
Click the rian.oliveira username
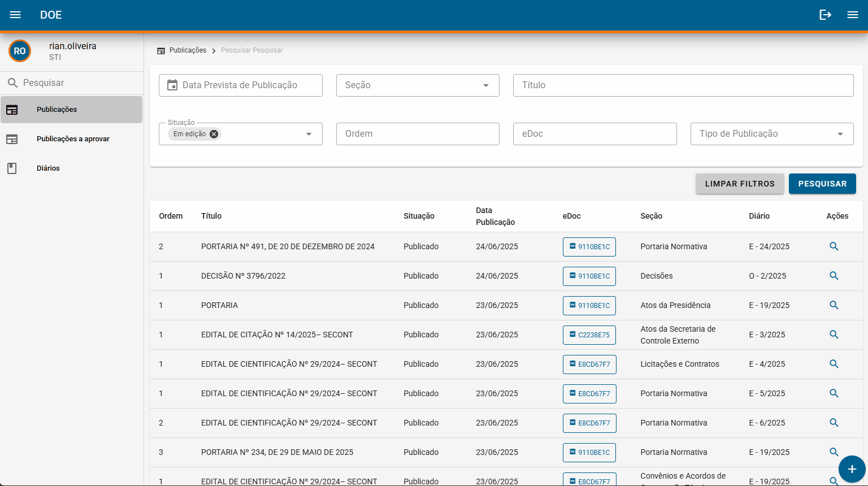click(x=72, y=46)
